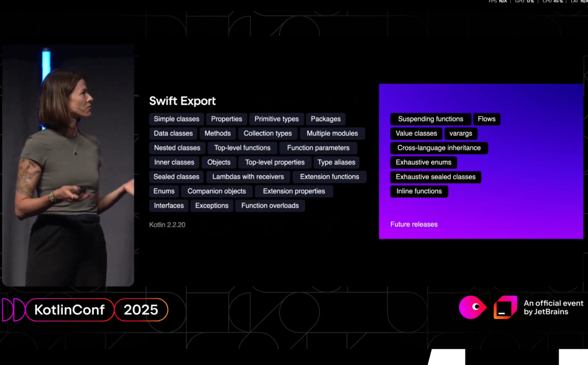This screenshot has width=588, height=365.
Task: Click the CPU 45% overlay stat
Action: tap(553, 2)
